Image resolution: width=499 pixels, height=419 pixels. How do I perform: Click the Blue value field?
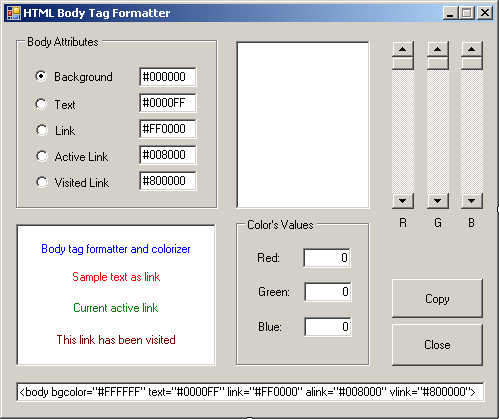click(x=328, y=327)
